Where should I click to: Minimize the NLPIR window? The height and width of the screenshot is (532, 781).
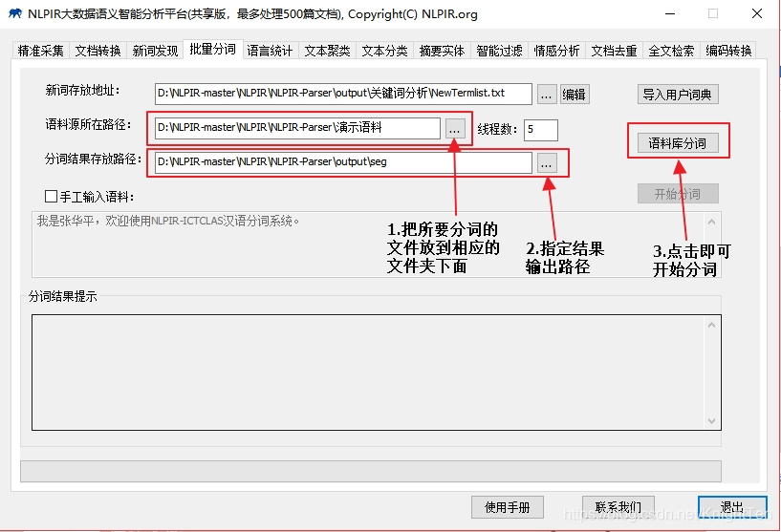[x=670, y=14]
